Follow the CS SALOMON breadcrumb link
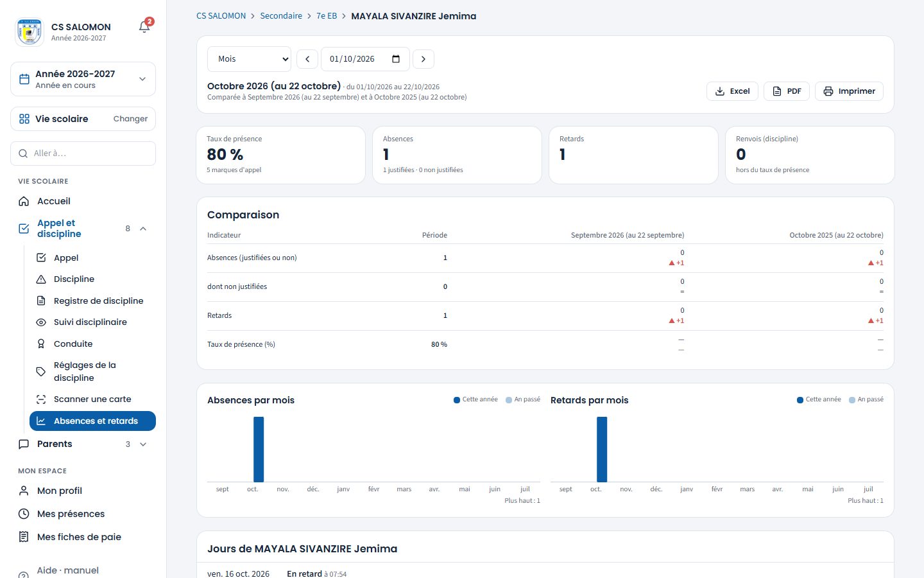 coord(221,16)
